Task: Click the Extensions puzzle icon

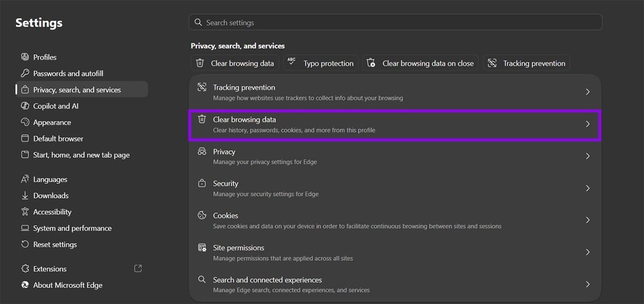Action: click(25, 269)
